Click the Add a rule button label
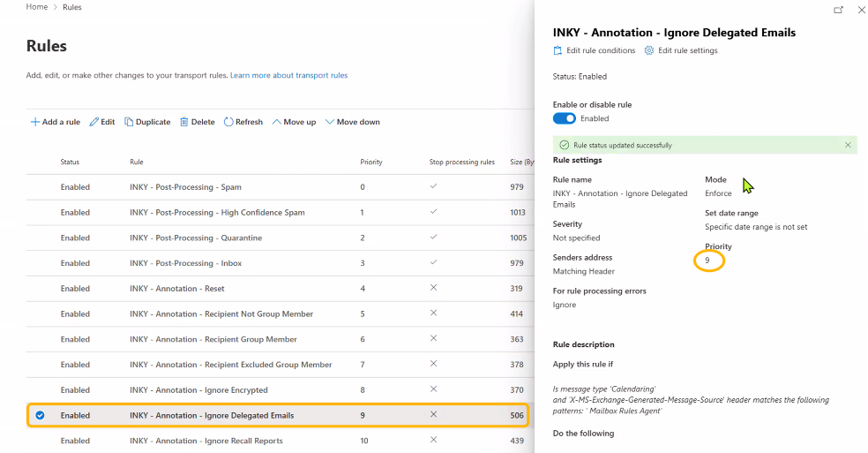 [61, 122]
